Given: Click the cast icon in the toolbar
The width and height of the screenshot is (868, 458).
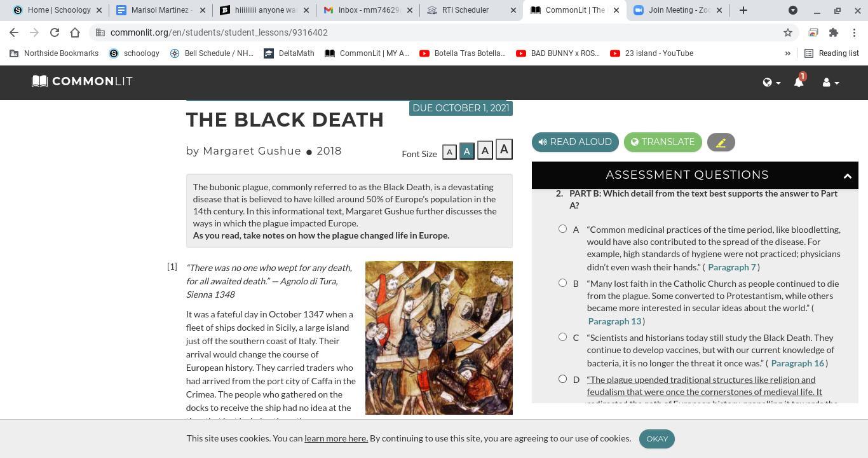Looking at the screenshot, I should (x=813, y=32).
